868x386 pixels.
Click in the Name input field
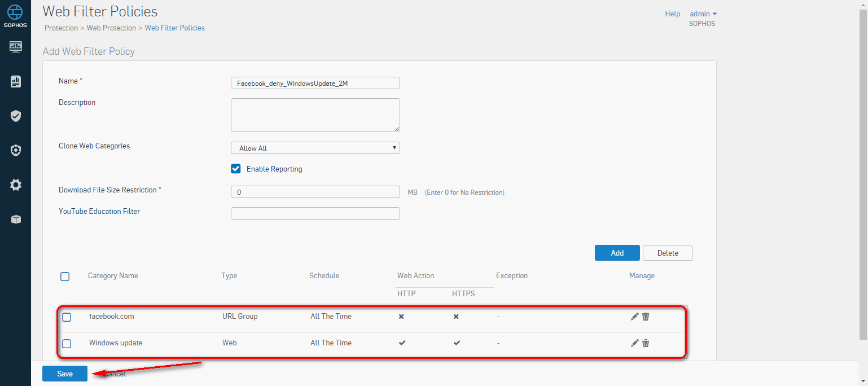[x=315, y=83]
